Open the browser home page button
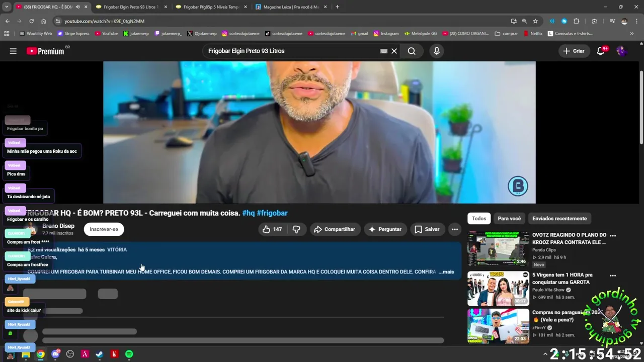This screenshot has height=362, width=644. point(44,21)
